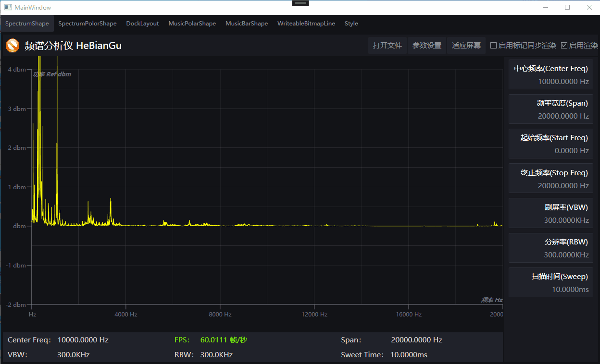Image resolution: width=600 pixels, height=364 pixels.
Task: Click the top-center window drag handle
Action: [300, 3]
